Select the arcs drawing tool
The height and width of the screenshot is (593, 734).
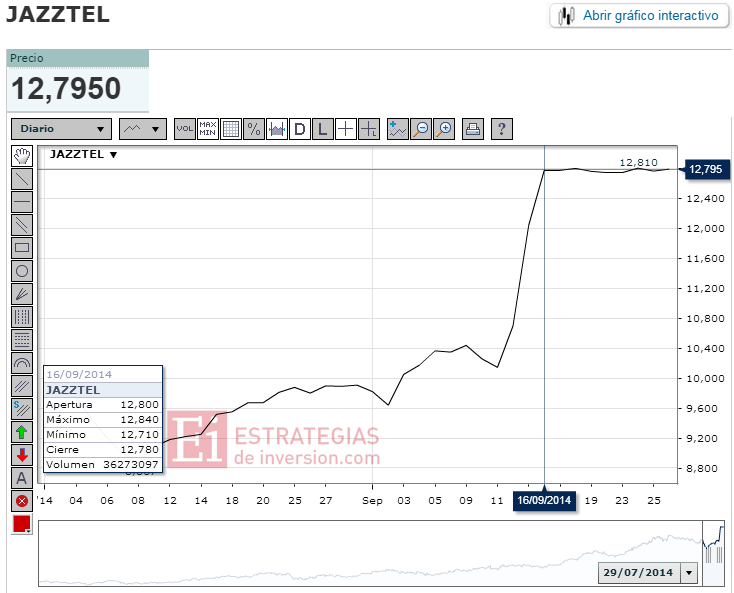point(22,363)
